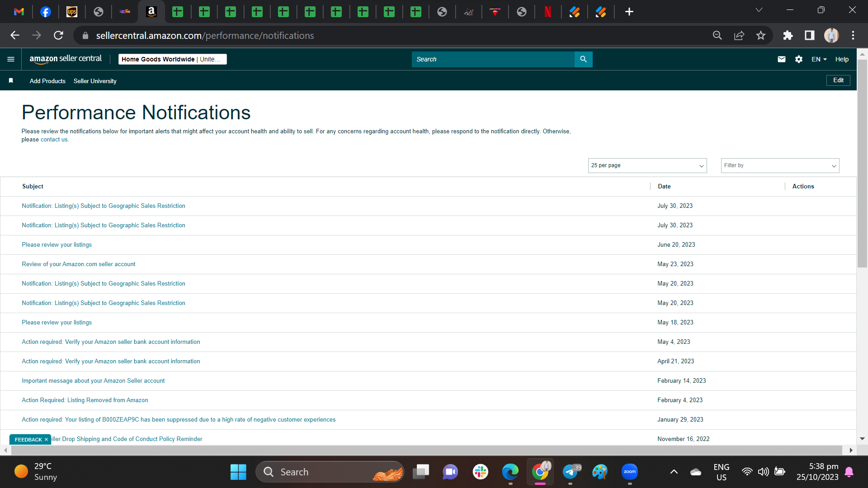Bookmark this page with the star icon
868x488 pixels.
click(x=761, y=35)
